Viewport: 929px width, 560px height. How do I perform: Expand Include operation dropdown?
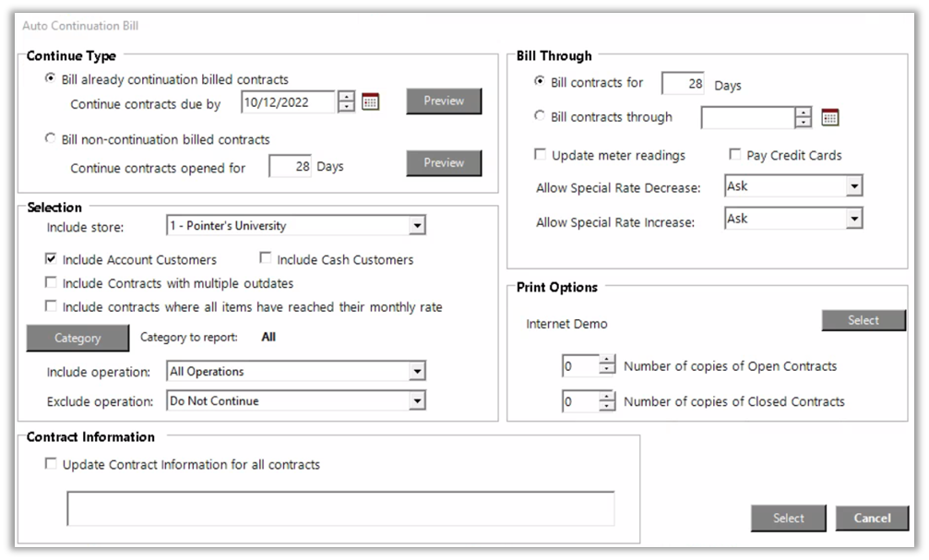(x=417, y=372)
